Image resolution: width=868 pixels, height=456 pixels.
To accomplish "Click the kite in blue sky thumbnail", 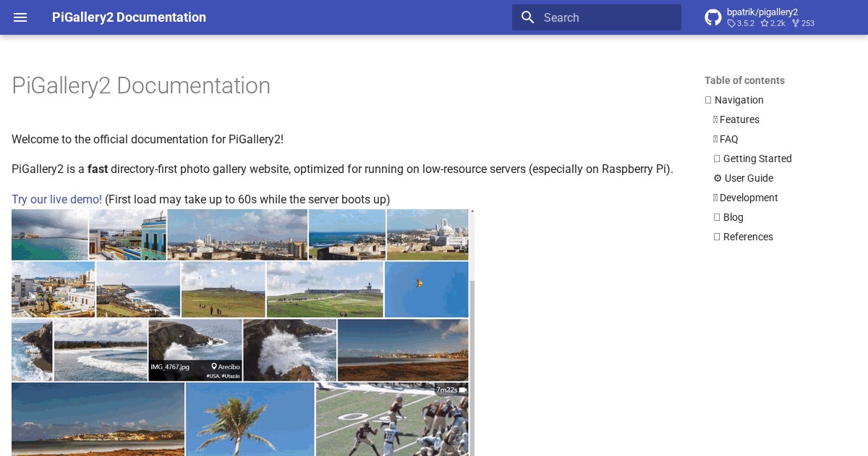I will click(x=427, y=290).
